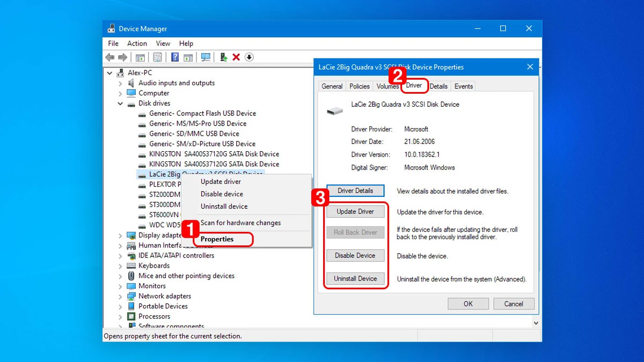Expand the Monitors category

point(120,286)
